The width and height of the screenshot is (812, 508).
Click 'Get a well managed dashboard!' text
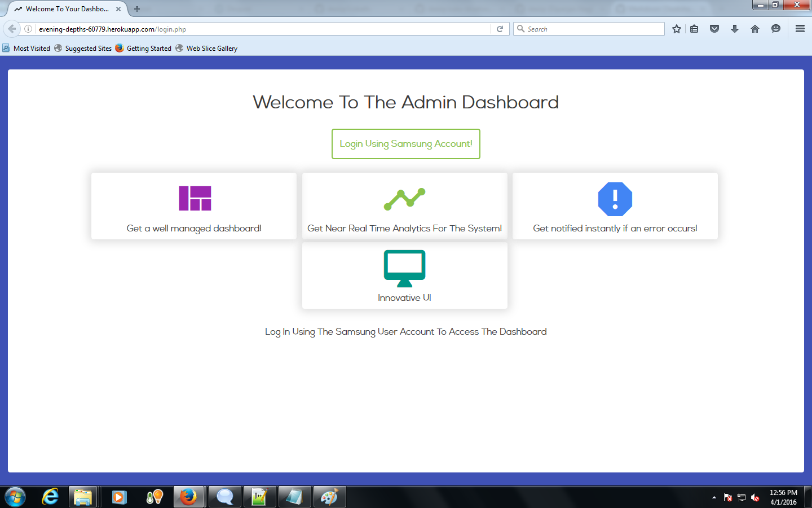tap(194, 229)
